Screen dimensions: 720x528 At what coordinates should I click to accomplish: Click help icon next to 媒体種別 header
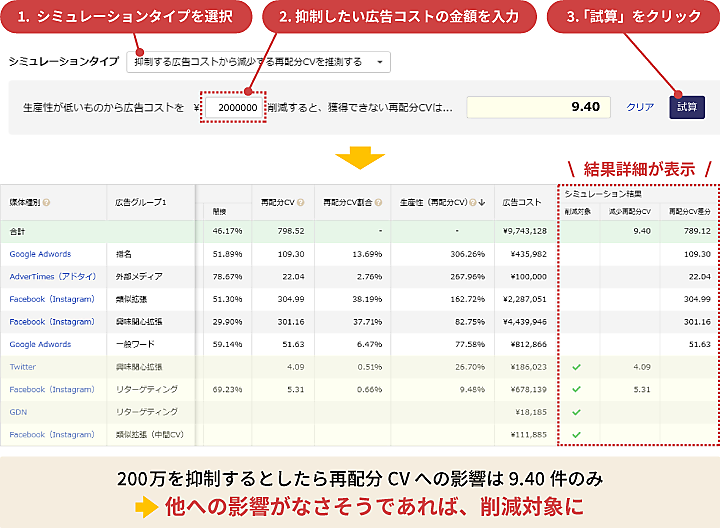pos(47,202)
